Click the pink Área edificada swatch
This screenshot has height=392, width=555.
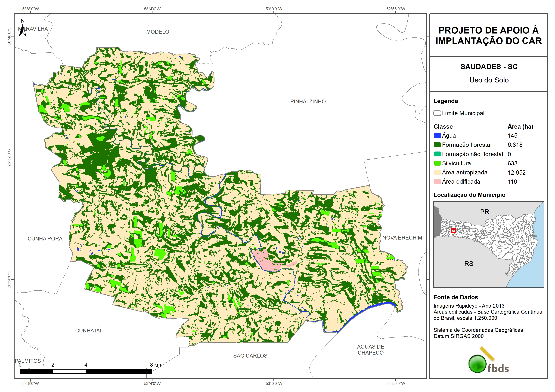coord(437,182)
